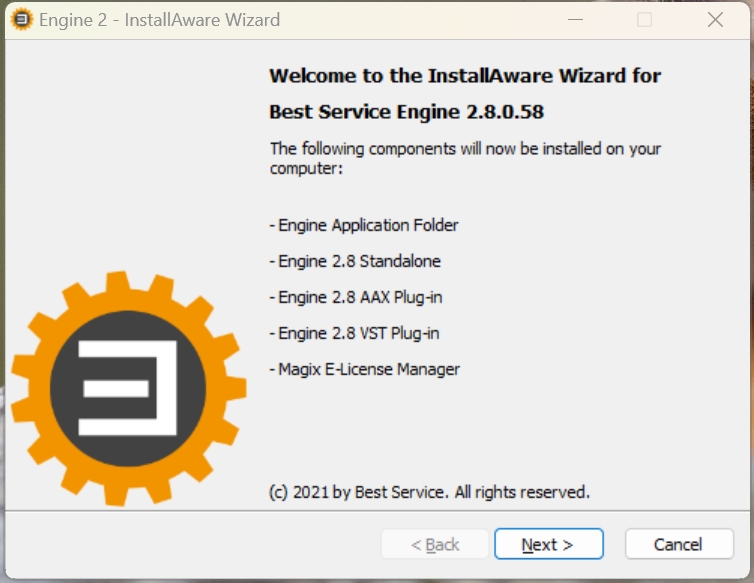The height and width of the screenshot is (583, 754).
Task: Click the greyed-out maximize button
Action: click(x=644, y=20)
